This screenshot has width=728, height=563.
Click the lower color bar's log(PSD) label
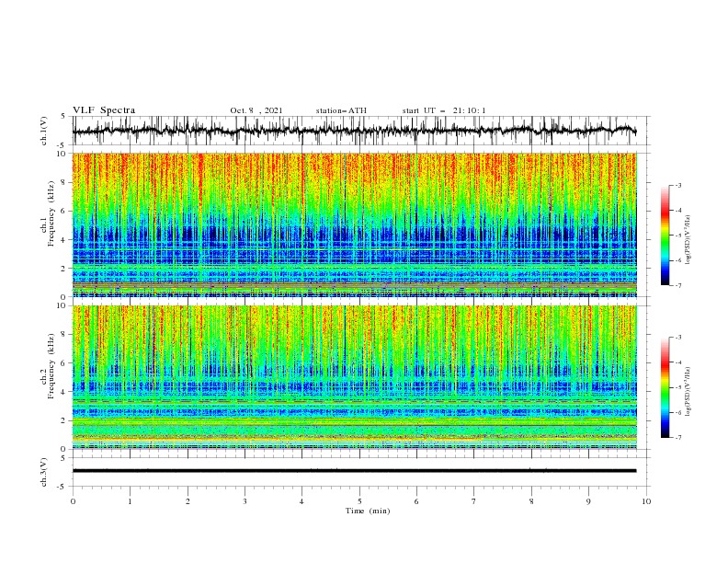pos(688,391)
